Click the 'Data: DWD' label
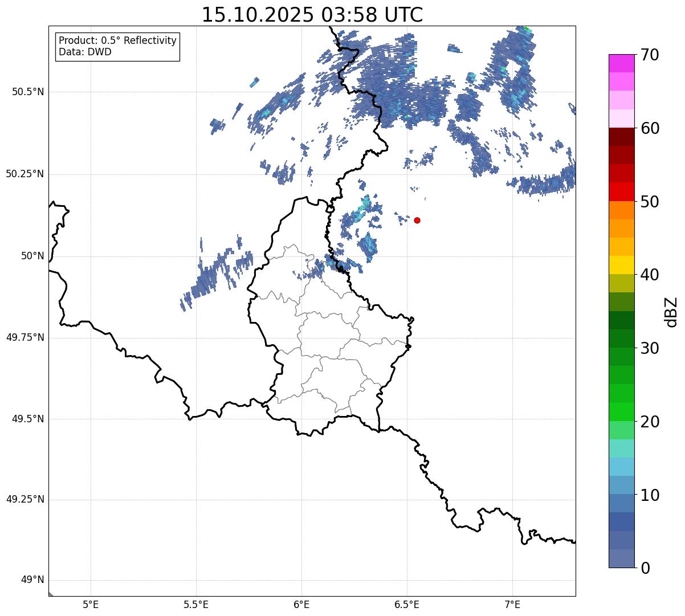The image size is (685, 616). point(85,52)
